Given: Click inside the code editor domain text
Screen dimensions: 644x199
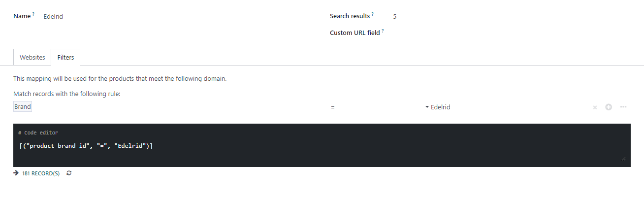Looking at the screenshot, I should pyautogui.click(x=83, y=146).
